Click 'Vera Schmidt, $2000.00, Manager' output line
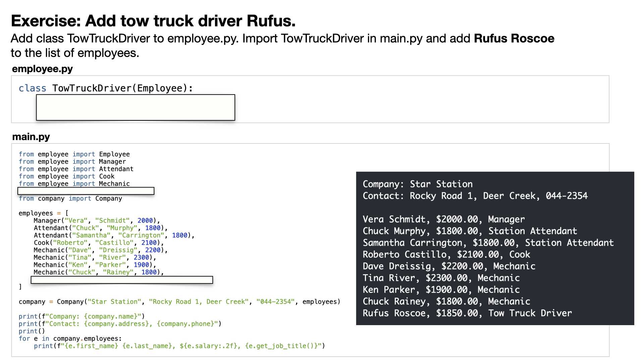The width and height of the screenshot is (644, 362). (x=444, y=219)
